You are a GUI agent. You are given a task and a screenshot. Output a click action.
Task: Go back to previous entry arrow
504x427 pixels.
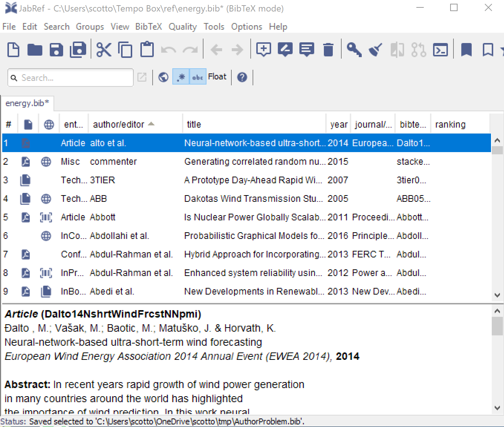click(217, 50)
